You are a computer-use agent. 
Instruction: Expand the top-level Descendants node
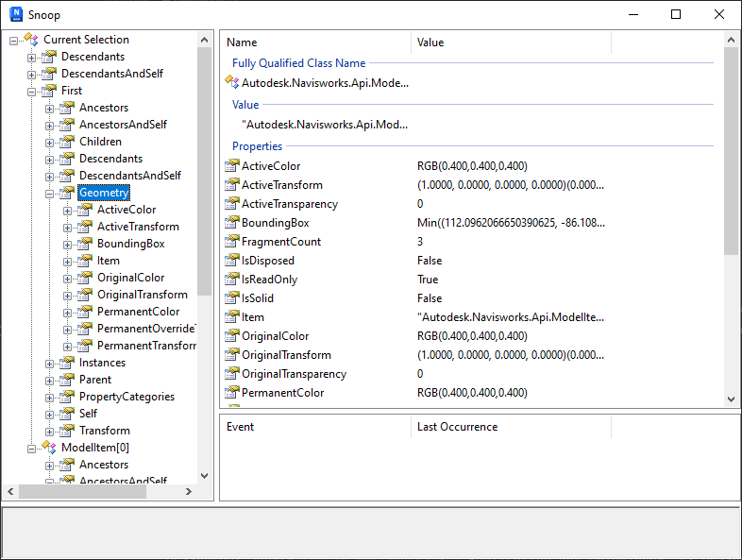pyautogui.click(x=31, y=58)
